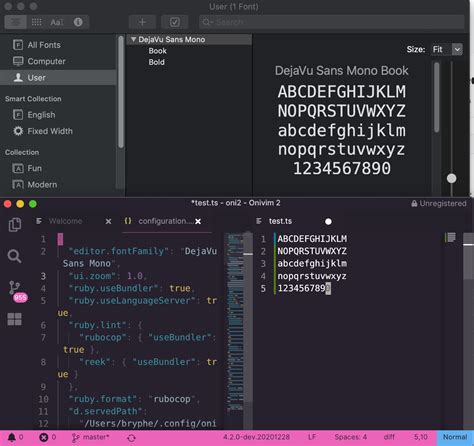Click Font Book search field
This screenshot has height=446, width=474.
(x=332, y=22)
